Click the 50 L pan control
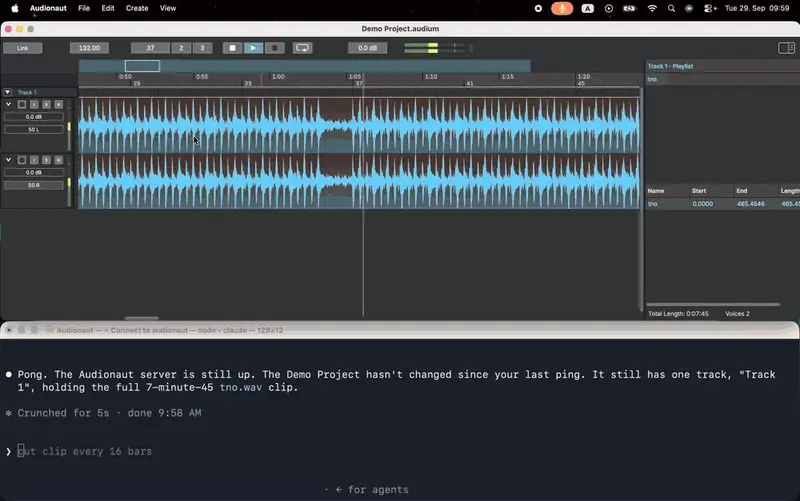This screenshot has height=501, width=800. [x=34, y=130]
